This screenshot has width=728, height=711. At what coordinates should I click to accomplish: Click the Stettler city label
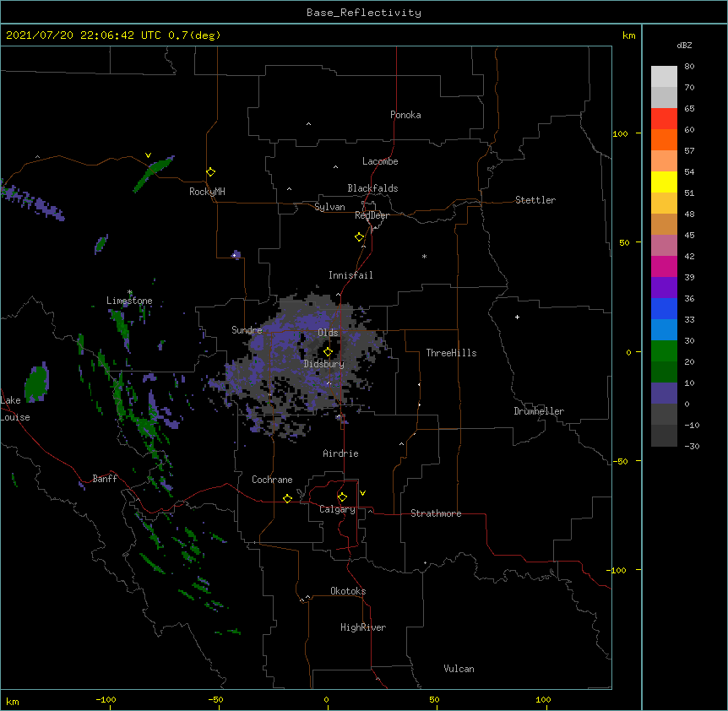(535, 200)
